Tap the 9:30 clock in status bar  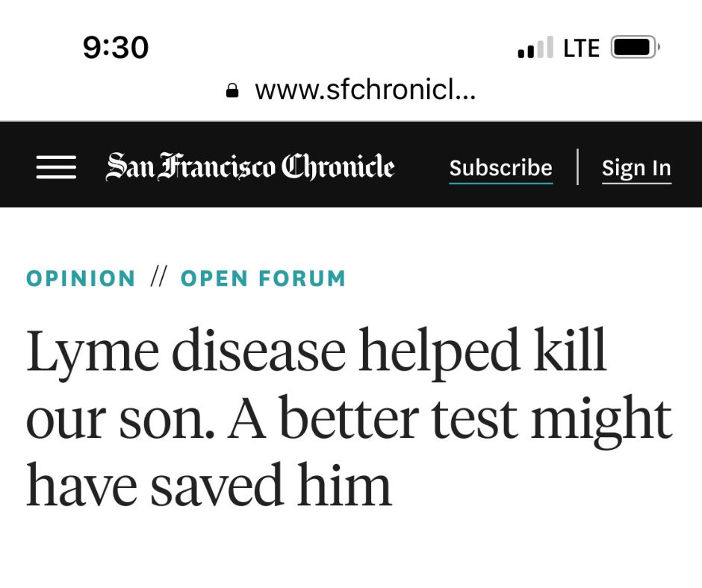(x=116, y=48)
